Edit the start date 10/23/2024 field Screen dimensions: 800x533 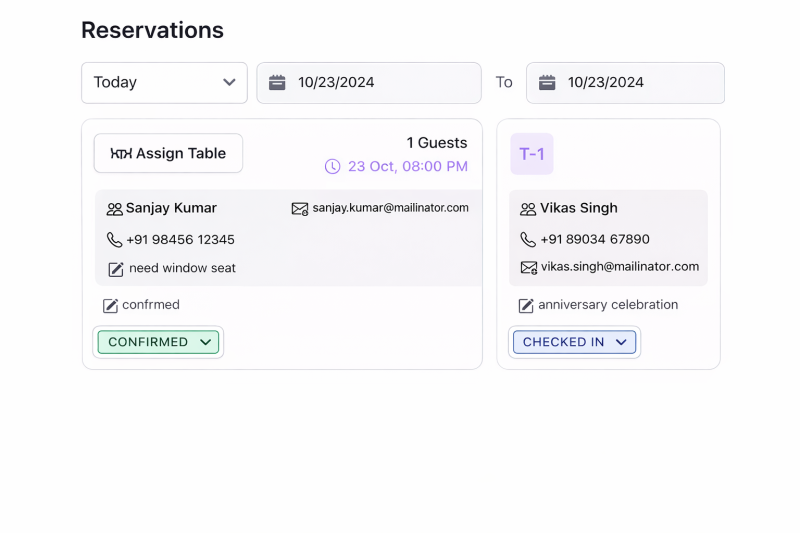point(369,83)
